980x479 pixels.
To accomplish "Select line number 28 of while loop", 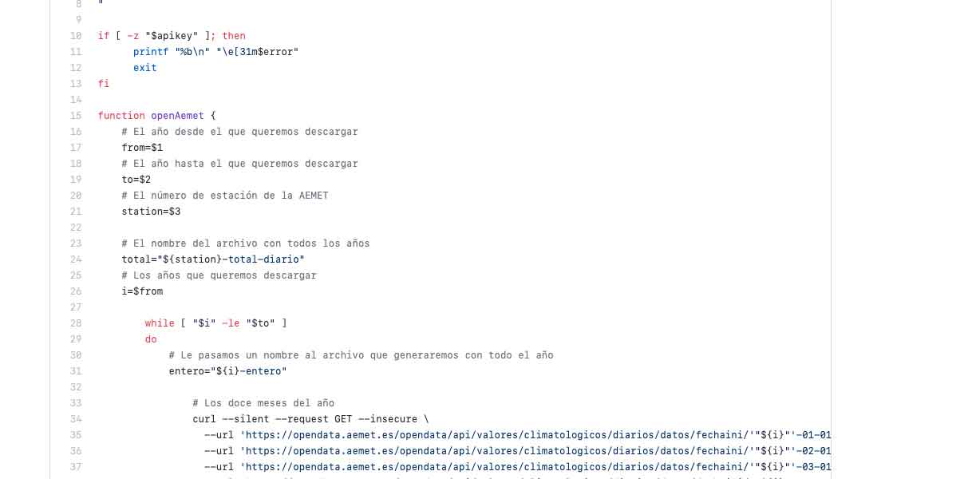I will coord(76,323).
